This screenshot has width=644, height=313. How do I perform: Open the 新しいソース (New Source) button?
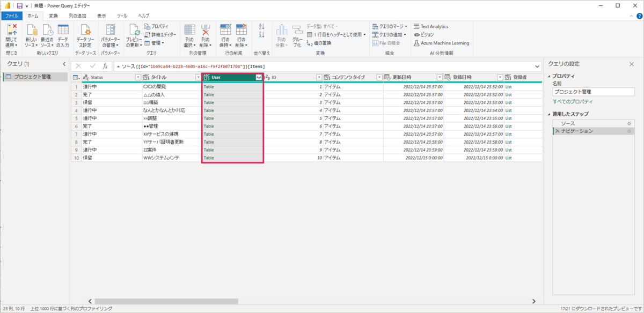(x=31, y=36)
